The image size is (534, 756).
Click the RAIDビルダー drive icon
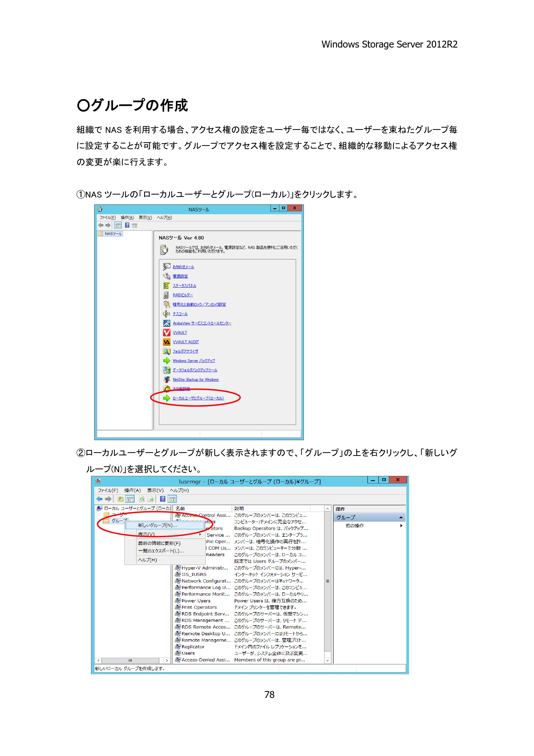click(x=166, y=295)
